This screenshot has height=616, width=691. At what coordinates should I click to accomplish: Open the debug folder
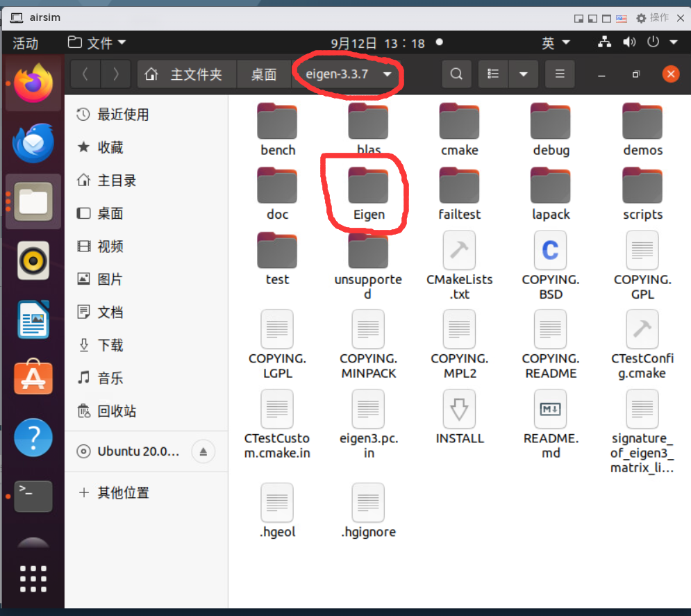[x=551, y=130]
